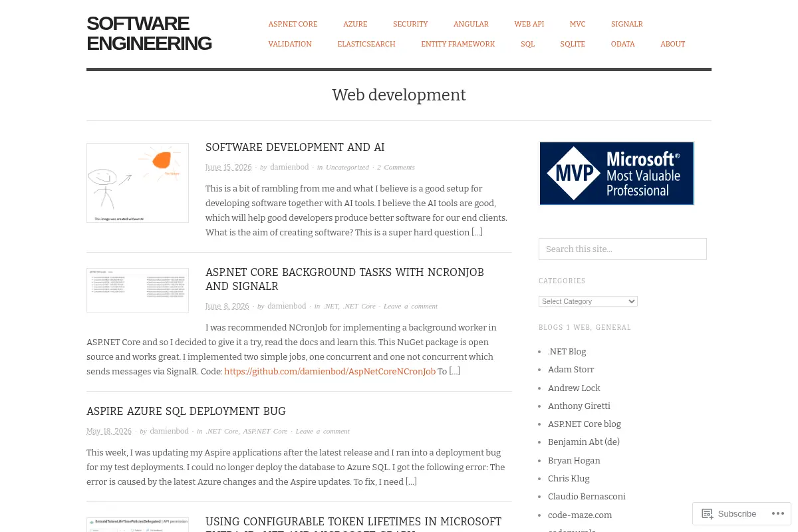Click the Categories sidebar heading
This screenshot has width=798, height=532.
[562, 281]
